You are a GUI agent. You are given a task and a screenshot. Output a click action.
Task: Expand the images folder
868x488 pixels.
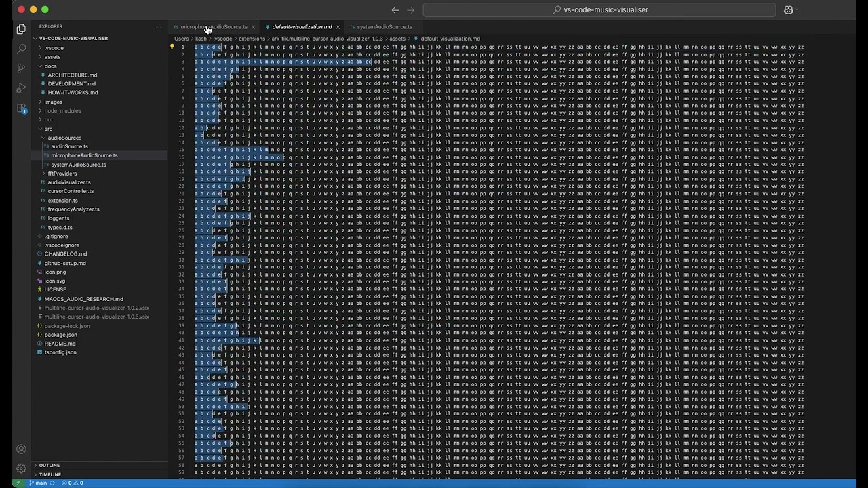[53, 102]
